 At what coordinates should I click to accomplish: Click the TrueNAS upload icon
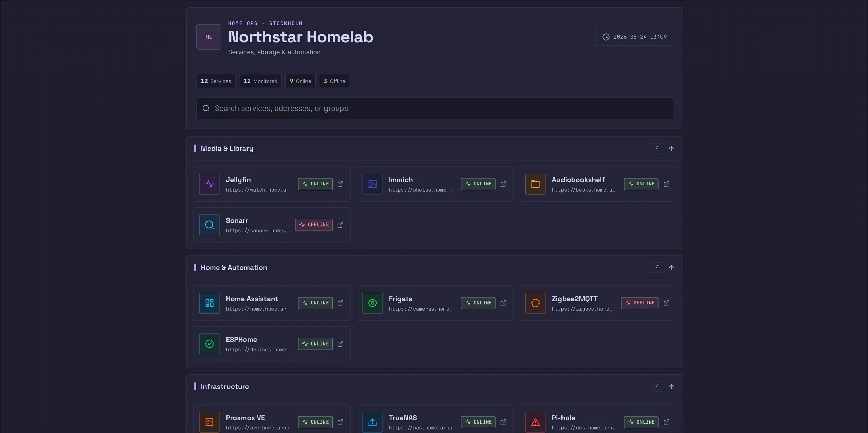pyautogui.click(x=372, y=422)
